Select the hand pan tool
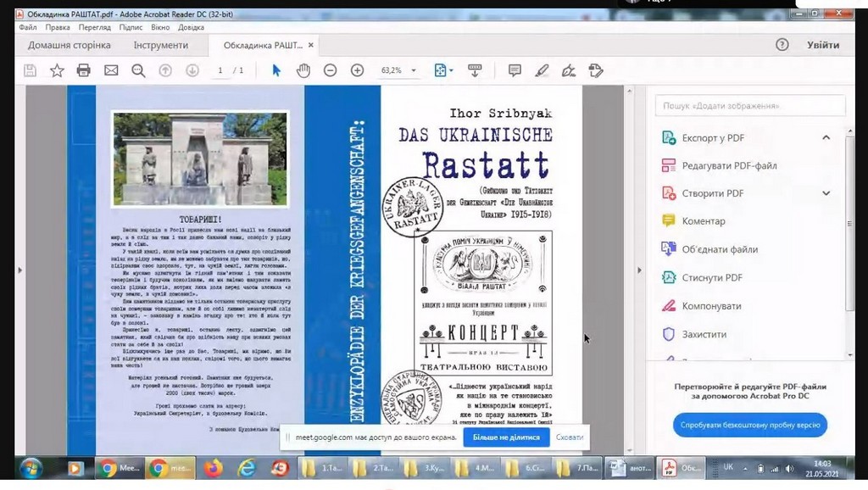This screenshot has height=490, width=868. pos(303,70)
